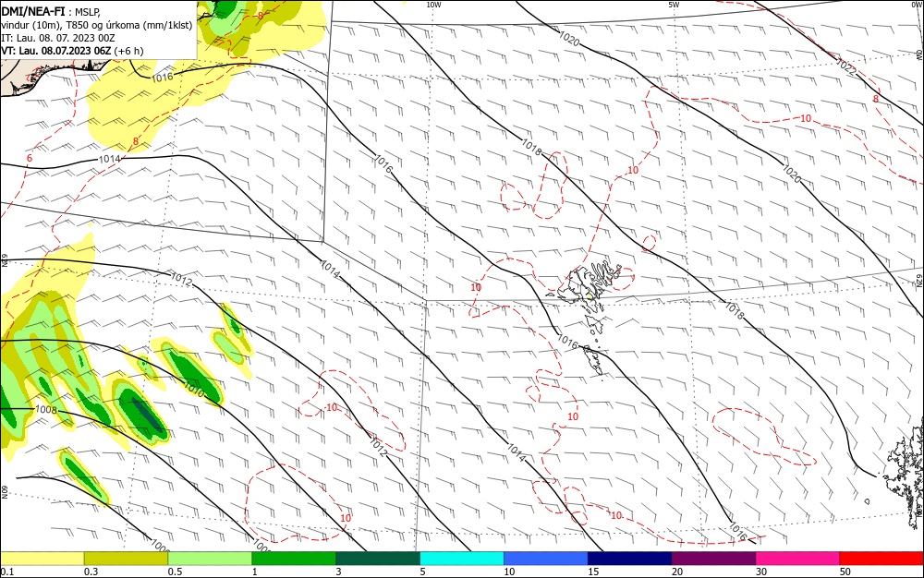Click the 'vindur (10m), T850 og úrkoma' line

tap(97, 25)
